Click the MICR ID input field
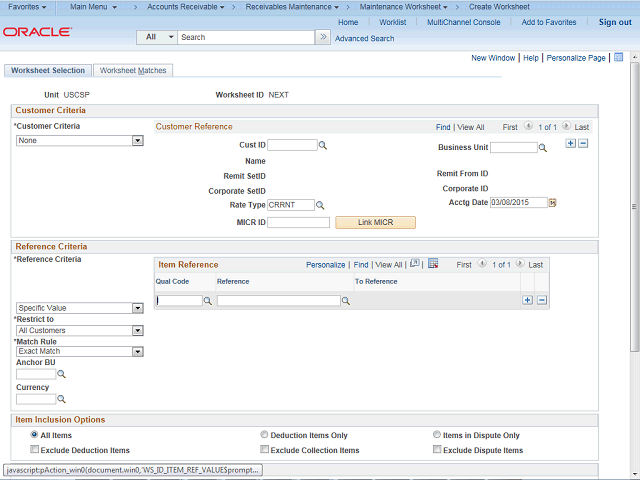The image size is (640, 480). click(x=298, y=222)
